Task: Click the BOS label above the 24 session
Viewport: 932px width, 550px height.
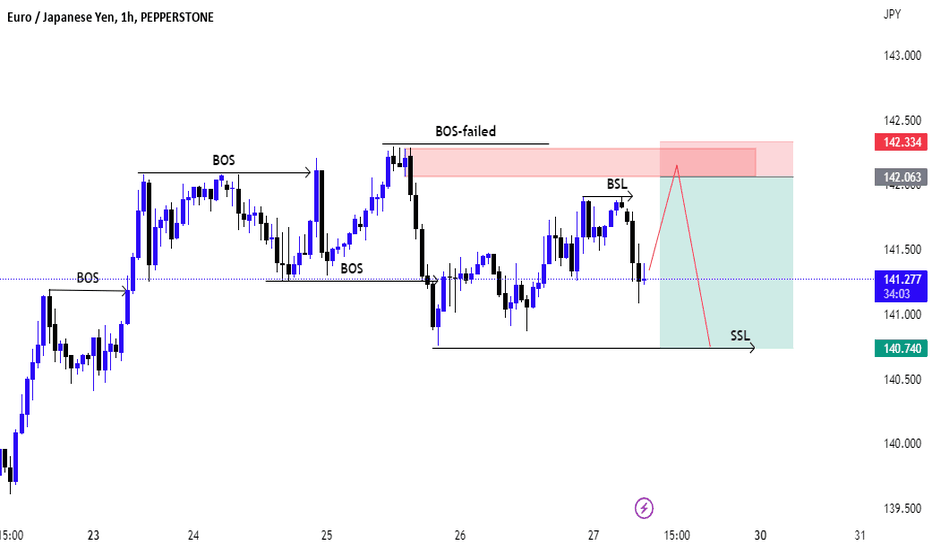Action: tap(223, 161)
